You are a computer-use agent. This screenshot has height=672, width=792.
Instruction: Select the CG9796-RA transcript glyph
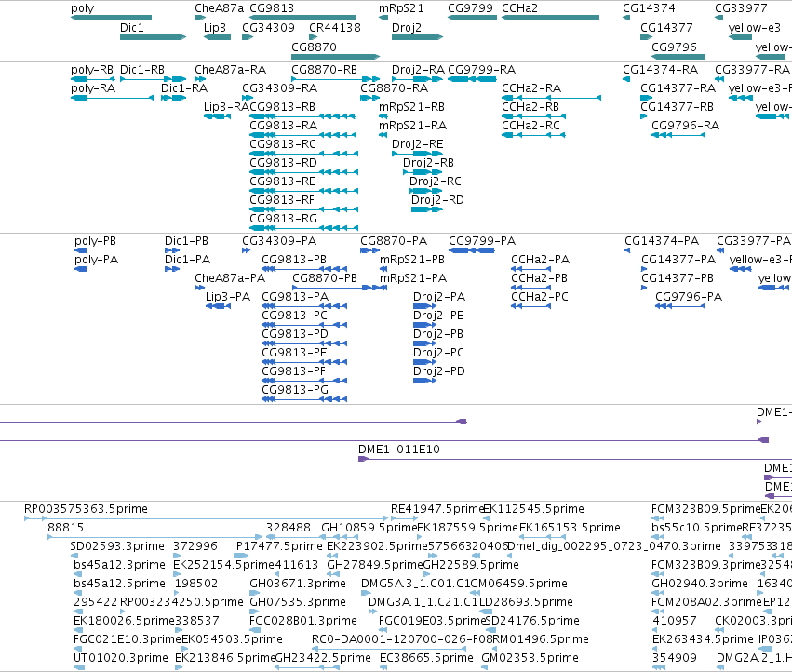pyautogui.click(x=678, y=135)
